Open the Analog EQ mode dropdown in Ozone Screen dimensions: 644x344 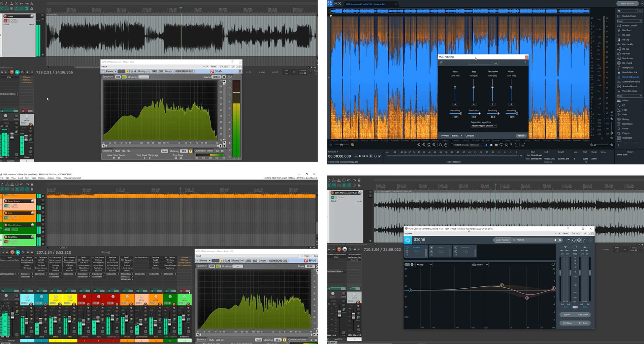(x=424, y=265)
